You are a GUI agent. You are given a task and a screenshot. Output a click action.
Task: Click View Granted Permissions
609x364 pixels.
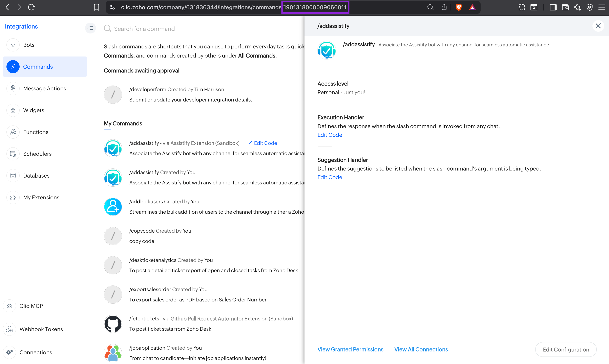pos(350,349)
